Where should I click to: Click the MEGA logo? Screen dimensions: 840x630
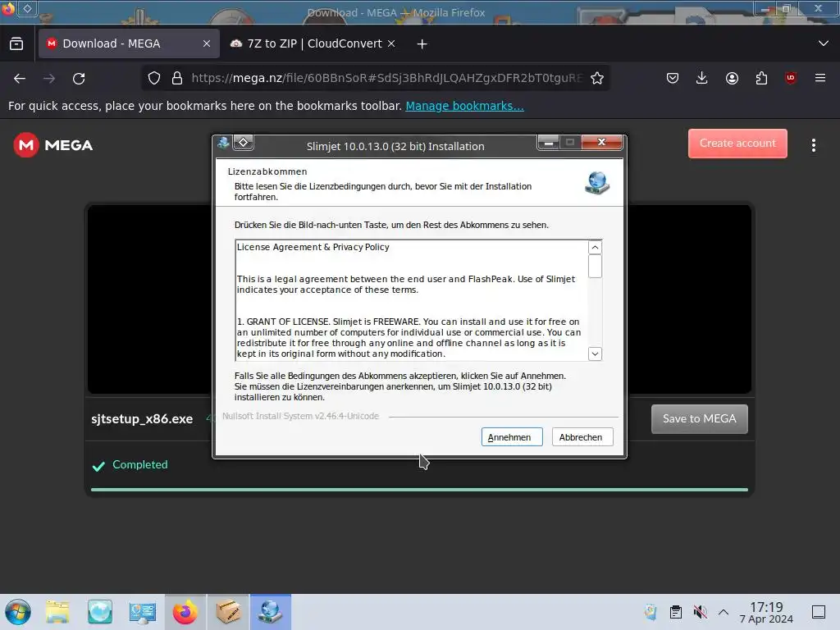click(53, 145)
